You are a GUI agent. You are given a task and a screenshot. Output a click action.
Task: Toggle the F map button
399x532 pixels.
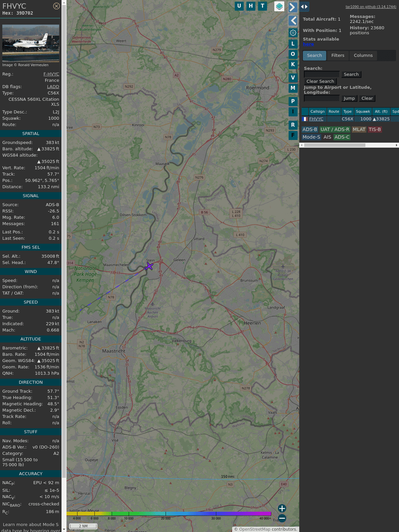point(293,135)
